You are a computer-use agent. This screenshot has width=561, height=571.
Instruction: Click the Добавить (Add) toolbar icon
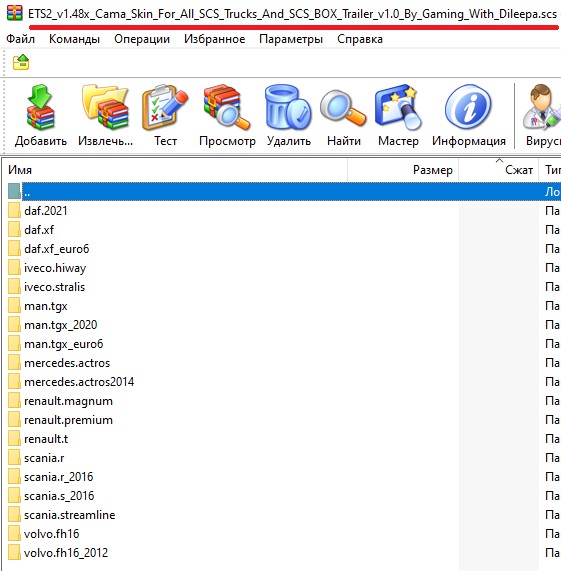click(40, 107)
